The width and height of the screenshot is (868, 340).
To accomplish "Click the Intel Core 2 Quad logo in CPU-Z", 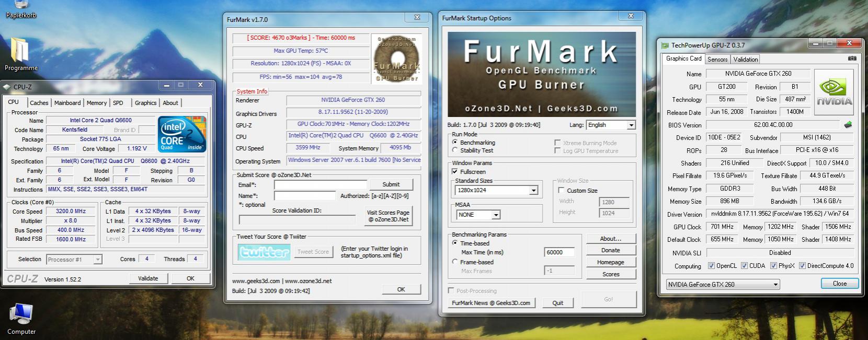I will coord(182,134).
